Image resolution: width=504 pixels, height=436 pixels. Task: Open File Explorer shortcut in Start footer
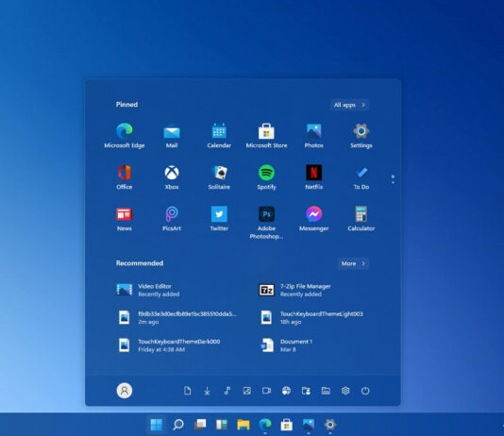click(326, 391)
